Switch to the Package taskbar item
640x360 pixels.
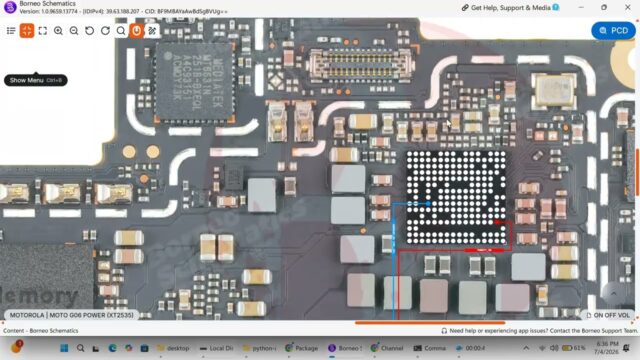(302, 348)
